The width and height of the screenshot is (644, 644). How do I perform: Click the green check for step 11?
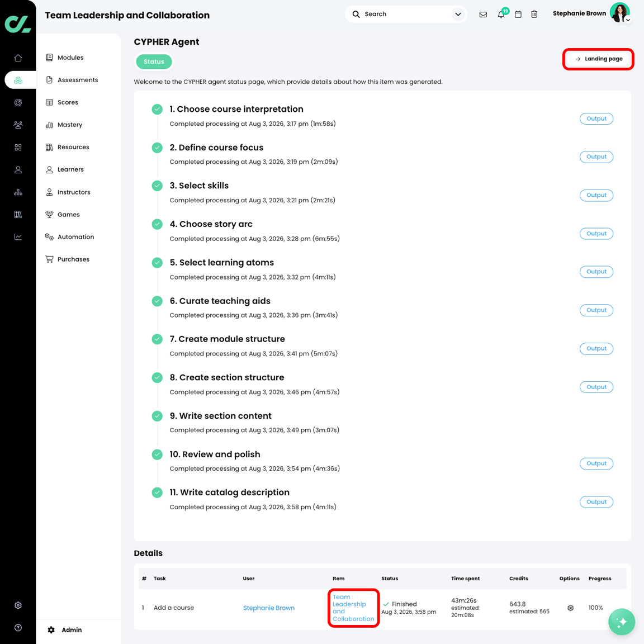tap(157, 493)
